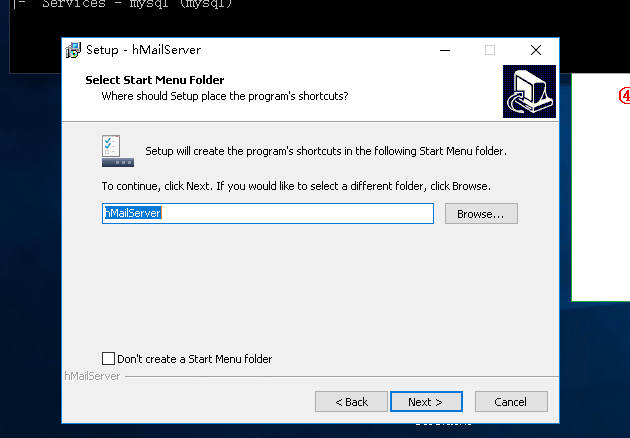This screenshot has width=630, height=438.
Task: Click 'Where should Setup place the program's shortcuts?' text
Action: [225, 96]
